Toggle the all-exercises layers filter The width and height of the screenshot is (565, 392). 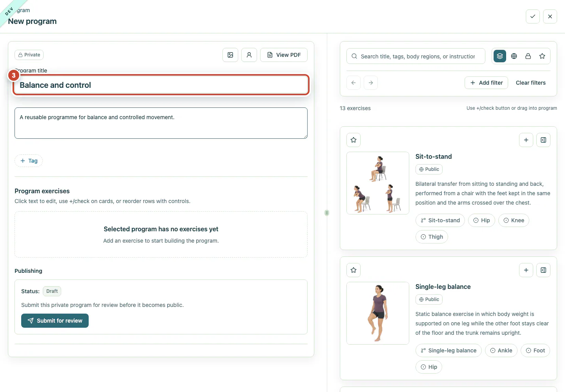tap(500, 56)
